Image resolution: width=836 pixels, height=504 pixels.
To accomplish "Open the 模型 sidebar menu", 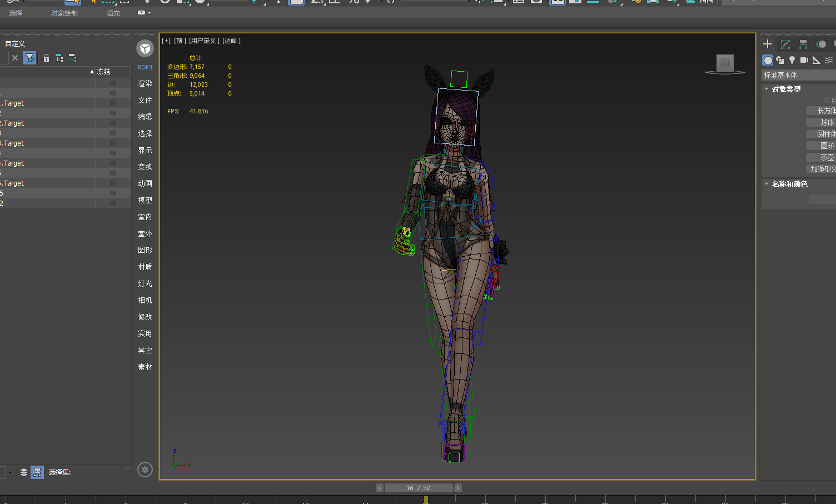I will [x=145, y=200].
